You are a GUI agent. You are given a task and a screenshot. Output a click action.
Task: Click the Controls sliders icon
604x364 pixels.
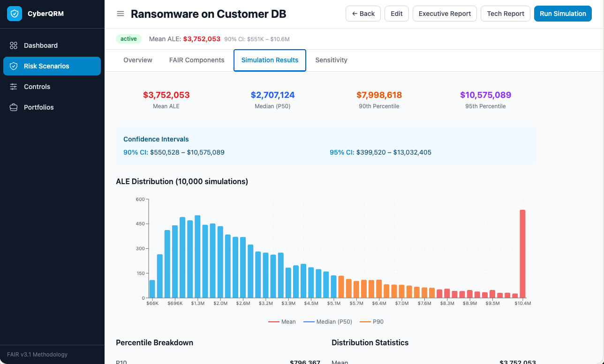pyautogui.click(x=14, y=87)
